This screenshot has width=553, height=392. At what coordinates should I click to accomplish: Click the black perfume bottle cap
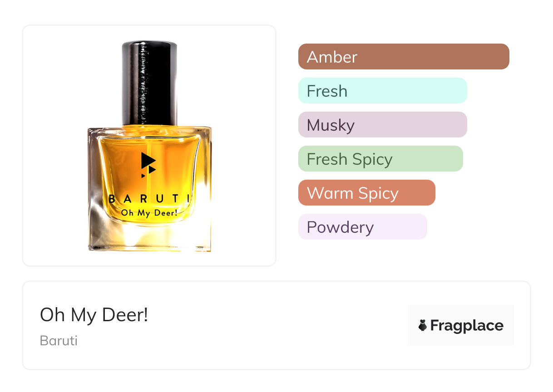pos(149,83)
